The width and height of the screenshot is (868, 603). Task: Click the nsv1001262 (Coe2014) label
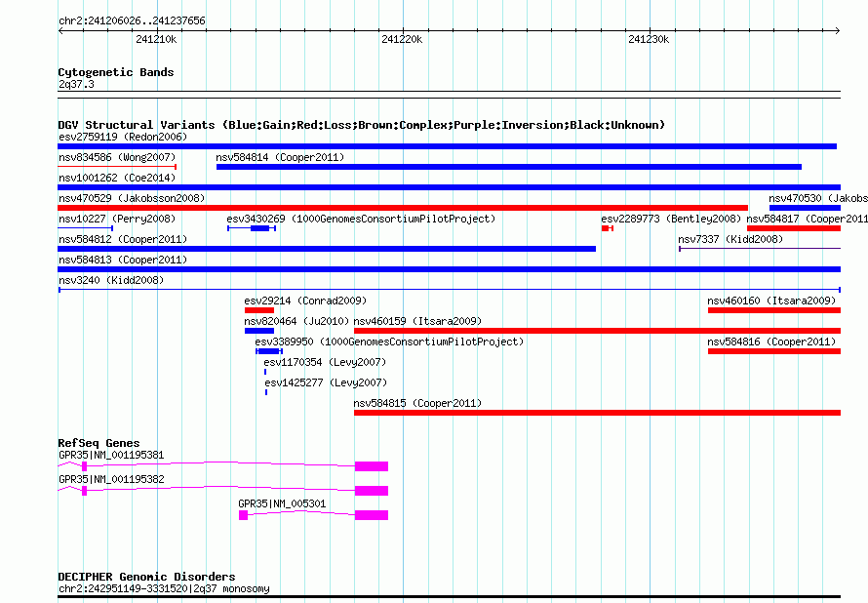point(117,178)
